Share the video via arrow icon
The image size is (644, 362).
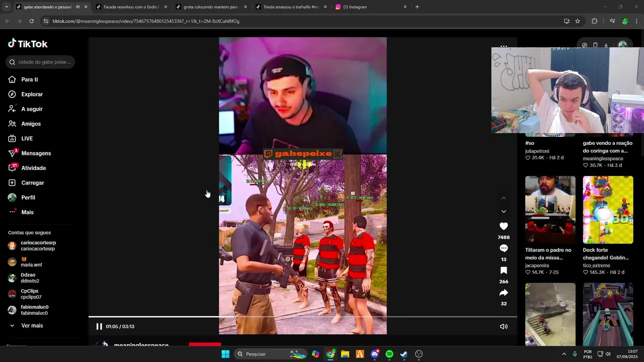[504, 293]
